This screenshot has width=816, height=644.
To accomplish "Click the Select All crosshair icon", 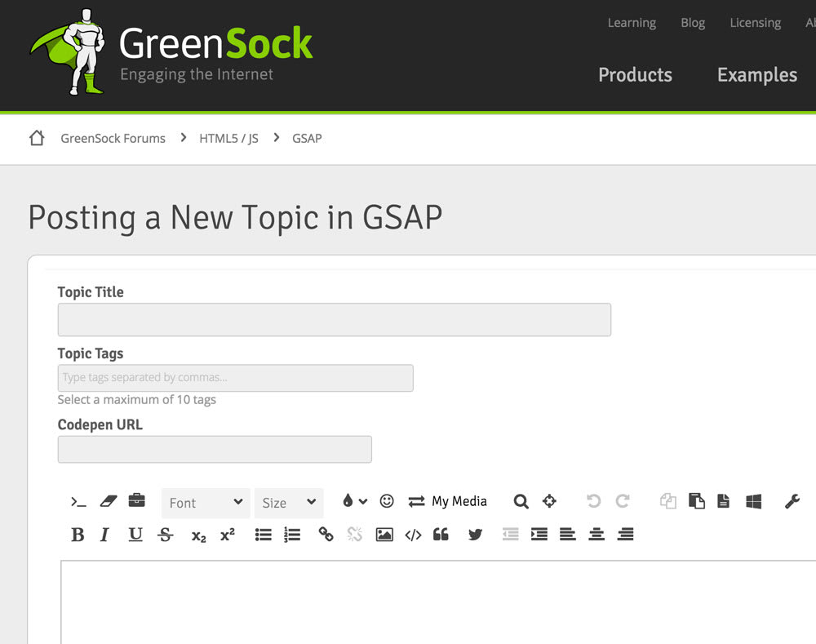I will 549,501.
